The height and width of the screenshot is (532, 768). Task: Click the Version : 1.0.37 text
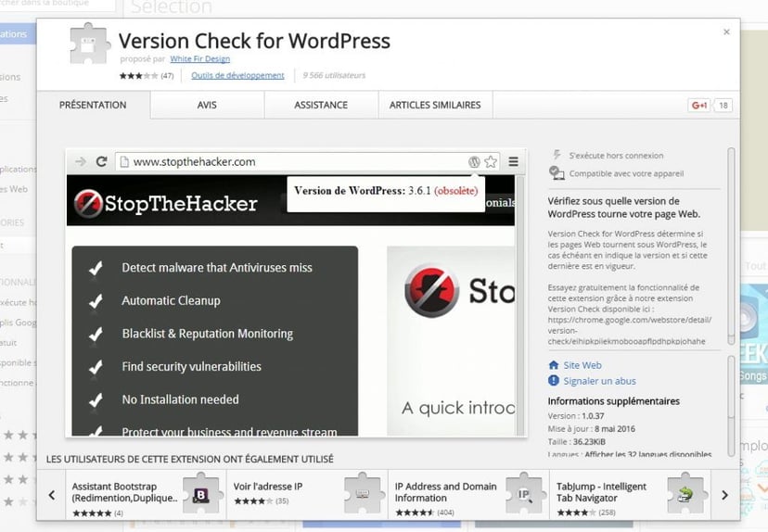(x=576, y=416)
